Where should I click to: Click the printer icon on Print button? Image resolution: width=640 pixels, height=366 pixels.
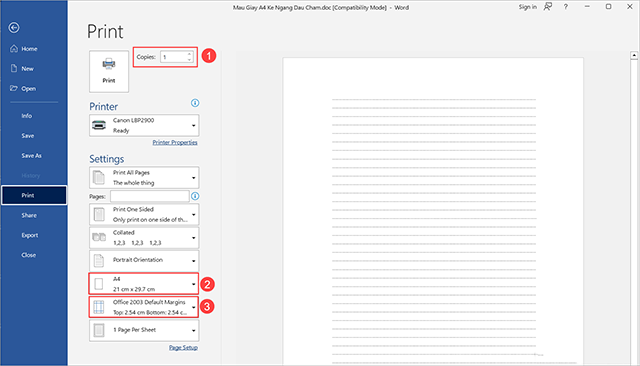(x=109, y=64)
